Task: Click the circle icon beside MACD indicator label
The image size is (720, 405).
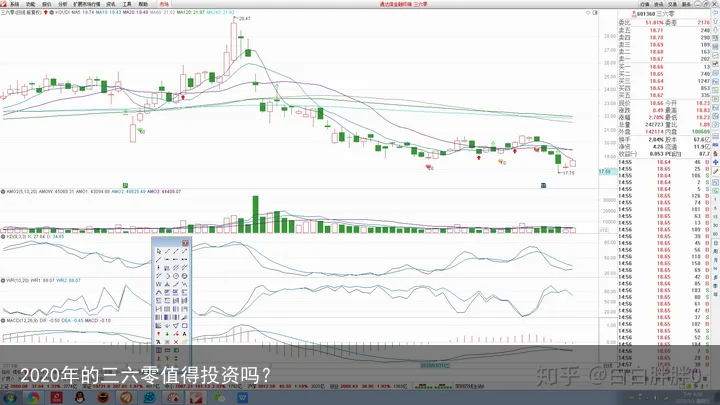Action: click(x=3, y=321)
